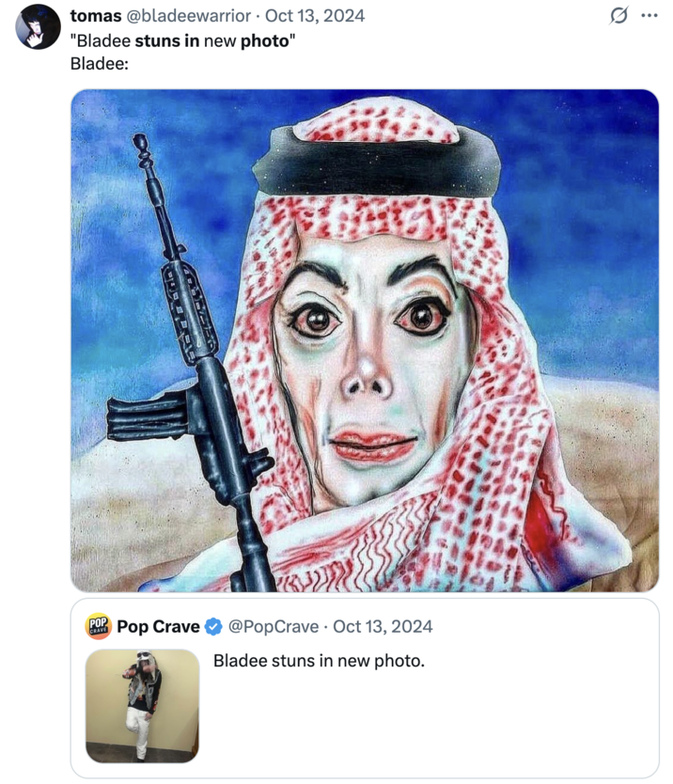Open the full-size artwork image
This screenshot has height=784, width=673.
coord(365,338)
